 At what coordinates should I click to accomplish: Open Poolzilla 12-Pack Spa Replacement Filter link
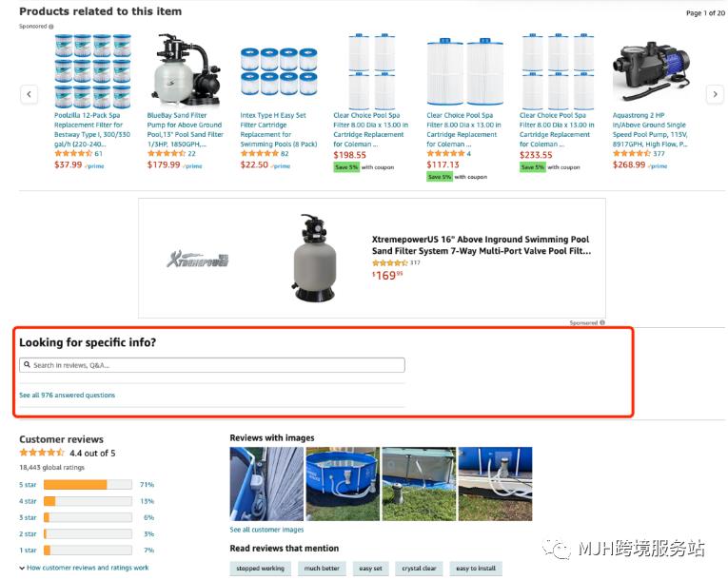(92, 129)
